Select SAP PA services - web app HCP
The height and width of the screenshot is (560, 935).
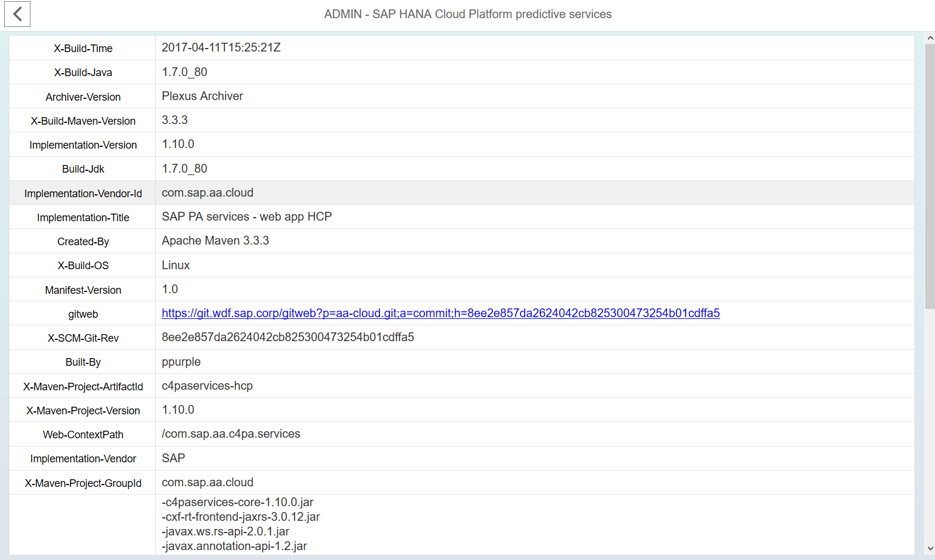point(247,217)
